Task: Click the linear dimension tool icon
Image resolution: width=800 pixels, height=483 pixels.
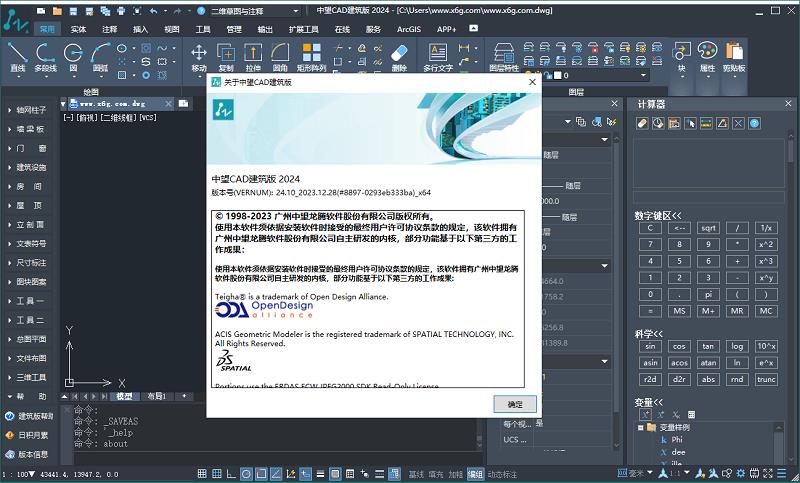Action: [463, 48]
